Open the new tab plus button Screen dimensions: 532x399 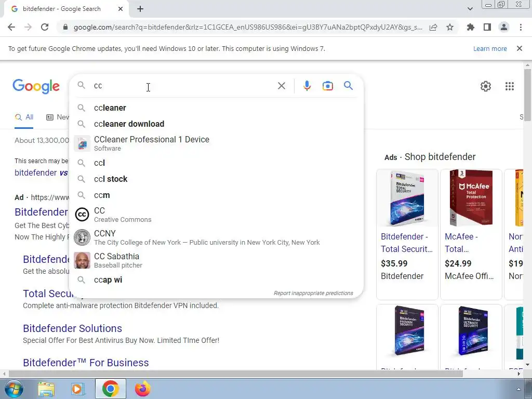point(140,9)
